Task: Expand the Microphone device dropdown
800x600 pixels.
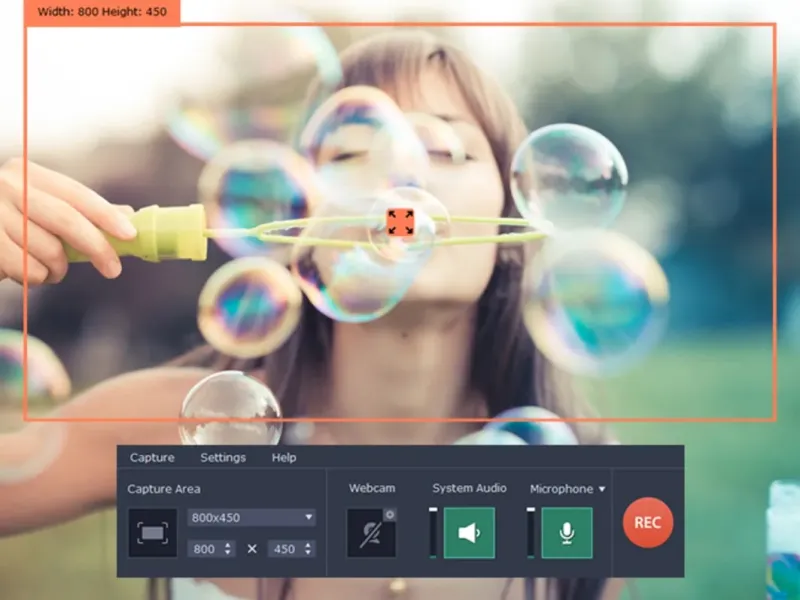Action: pyautogui.click(x=602, y=489)
